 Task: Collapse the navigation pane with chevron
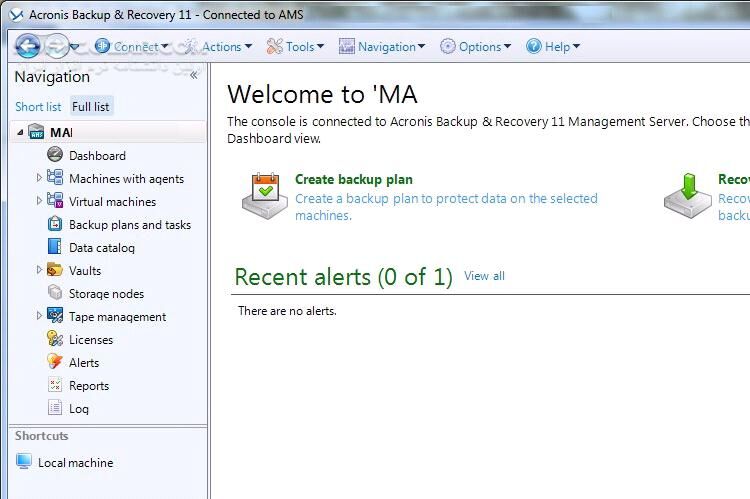pos(193,75)
